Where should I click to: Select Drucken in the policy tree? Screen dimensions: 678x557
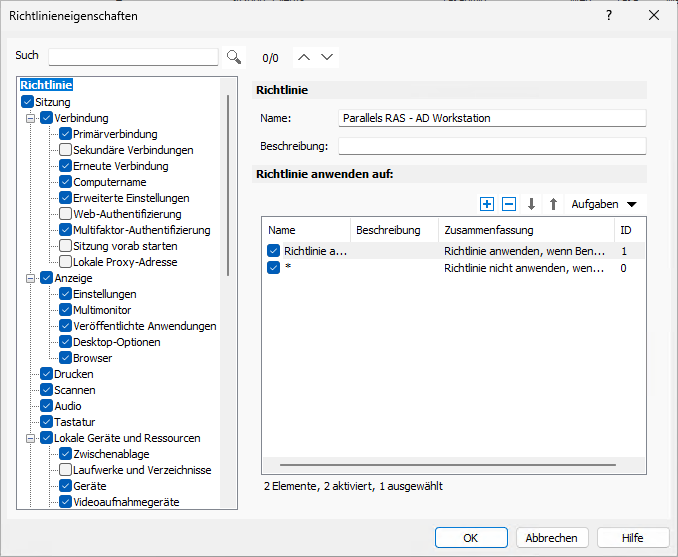73,374
